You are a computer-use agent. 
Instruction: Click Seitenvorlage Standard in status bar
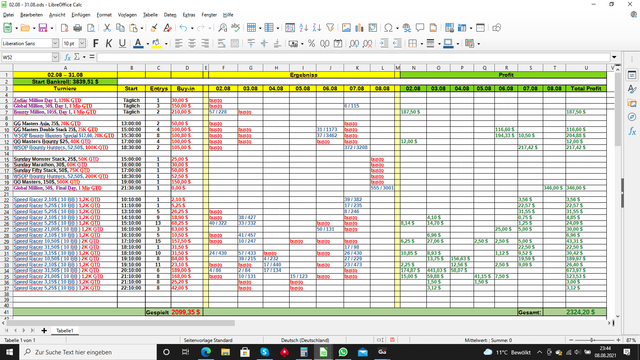(208, 340)
